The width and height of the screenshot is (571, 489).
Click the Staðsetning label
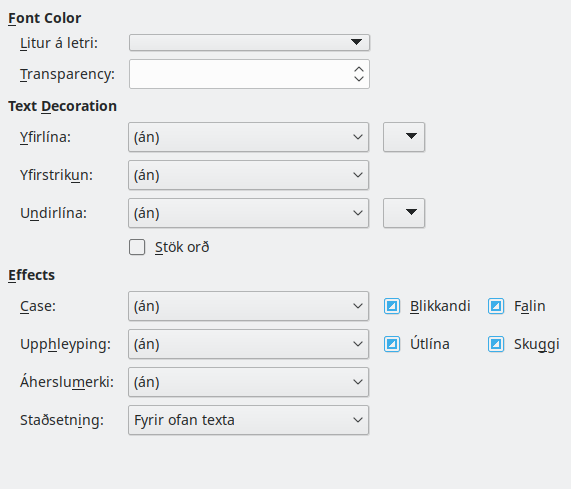(62, 420)
